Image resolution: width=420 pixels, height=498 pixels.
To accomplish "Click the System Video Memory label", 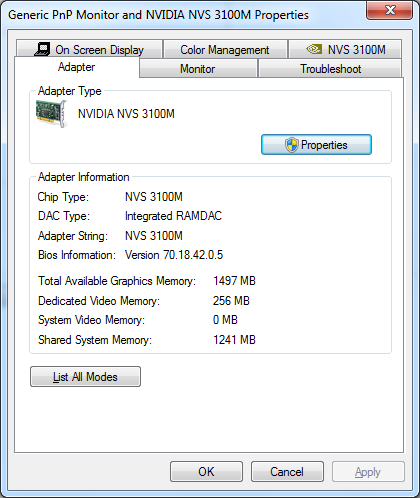I will pyautogui.click(x=92, y=320).
